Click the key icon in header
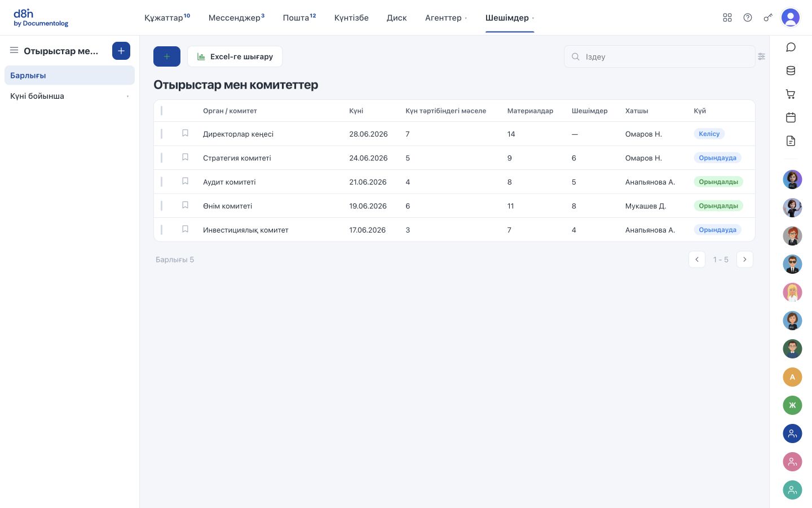 click(768, 17)
